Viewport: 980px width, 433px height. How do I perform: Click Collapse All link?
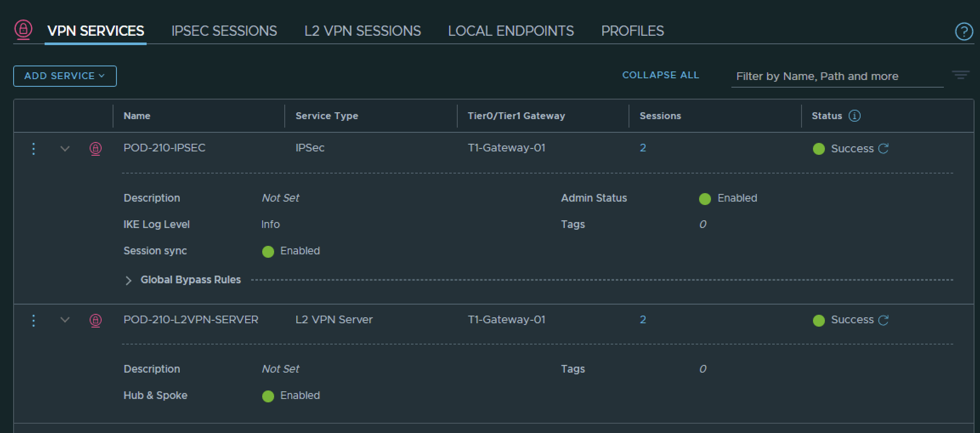(660, 75)
